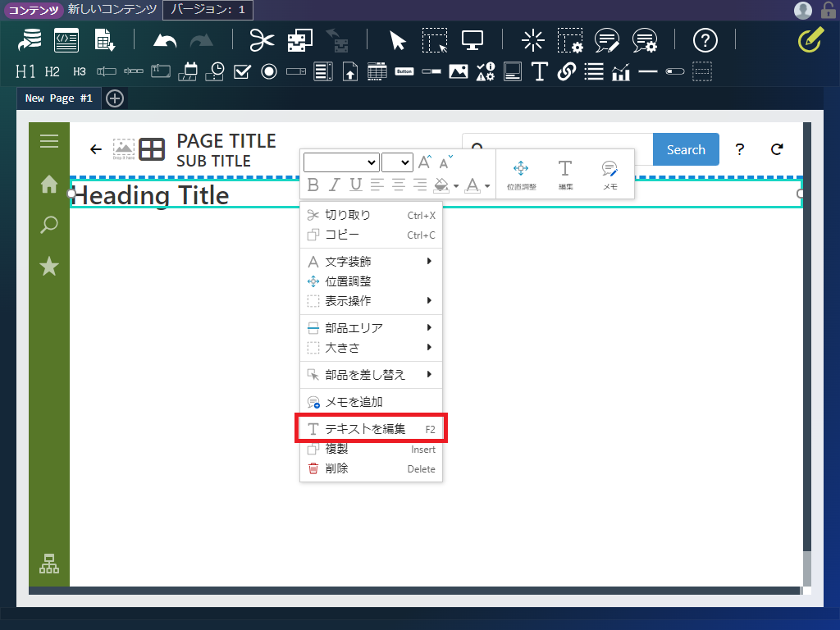Open the help question mark in toolbar
Viewport: 840px width, 630px height.
pos(705,40)
